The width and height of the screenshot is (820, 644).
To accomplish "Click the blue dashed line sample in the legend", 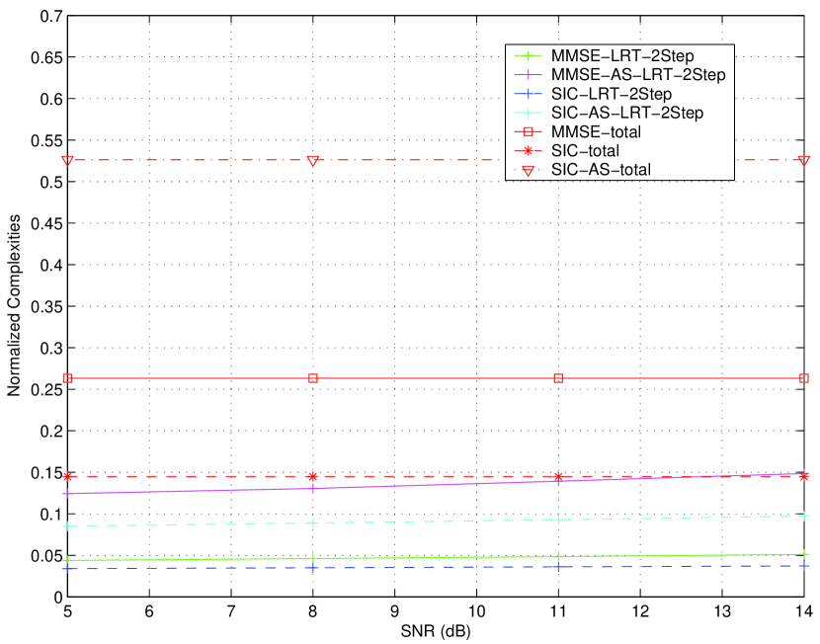I will 529,94.
